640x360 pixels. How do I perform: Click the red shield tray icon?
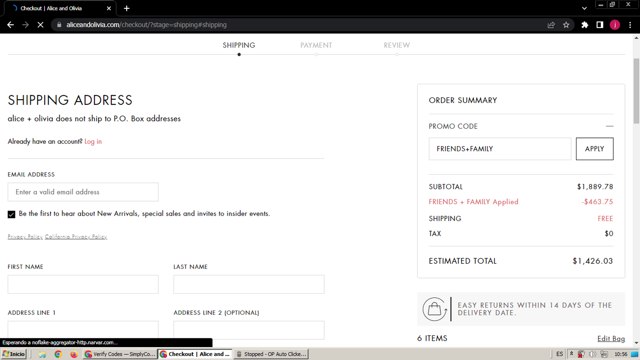[x=581, y=354]
